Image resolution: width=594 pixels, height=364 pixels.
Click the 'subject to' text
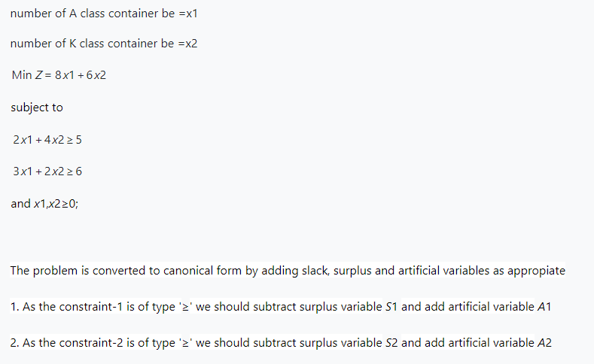(37, 108)
